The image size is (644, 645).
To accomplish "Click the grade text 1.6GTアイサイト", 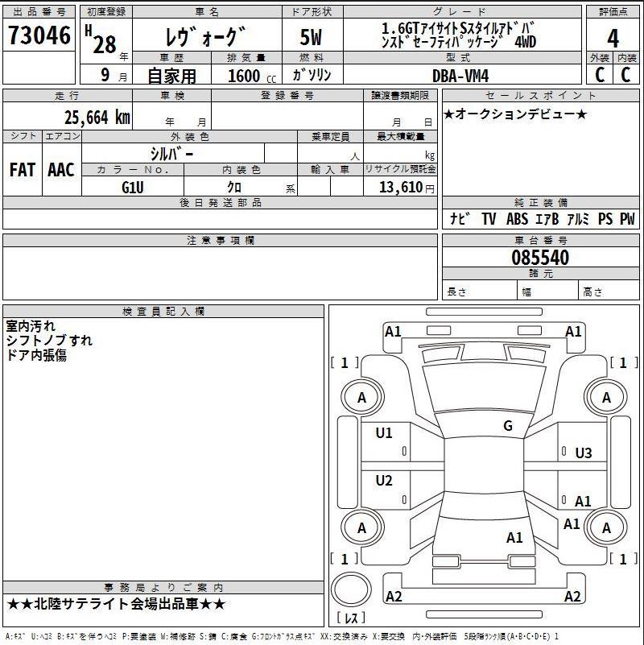I will (x=419, y=28).
